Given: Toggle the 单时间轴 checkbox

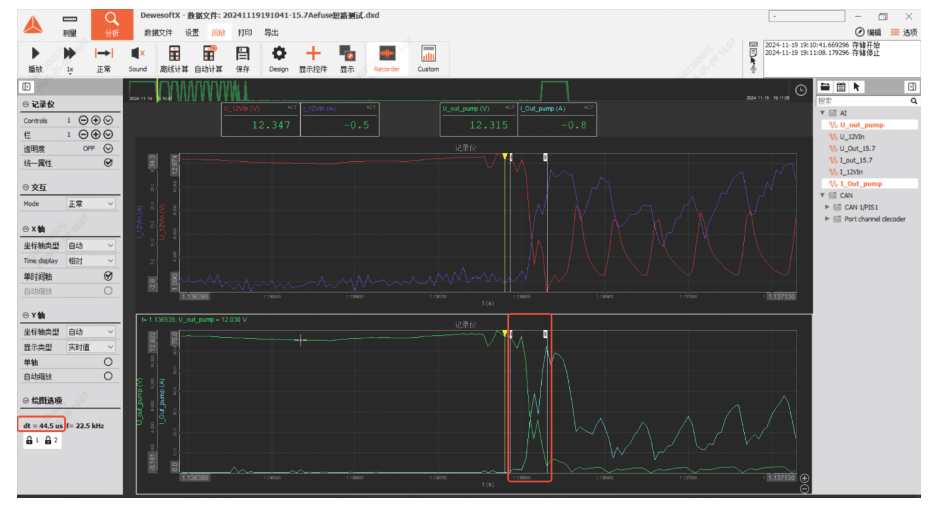Looking at the screenshot, I should click(x=108, y=276).
